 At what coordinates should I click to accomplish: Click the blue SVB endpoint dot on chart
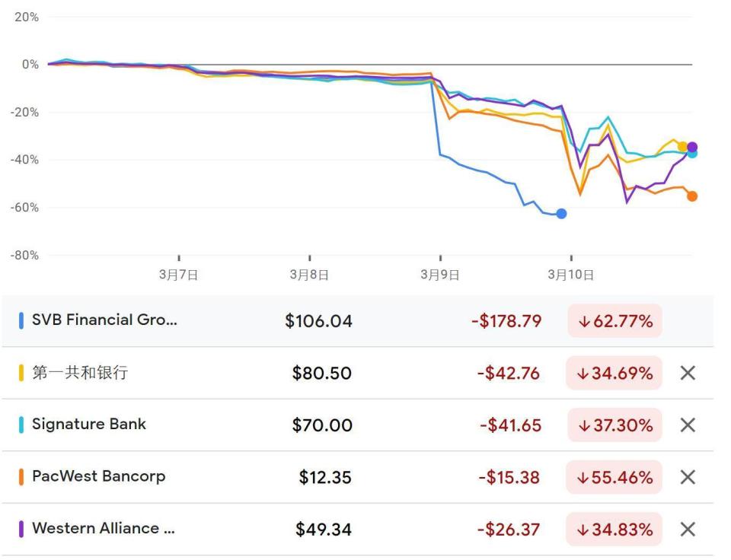click(x=561, y=214)
